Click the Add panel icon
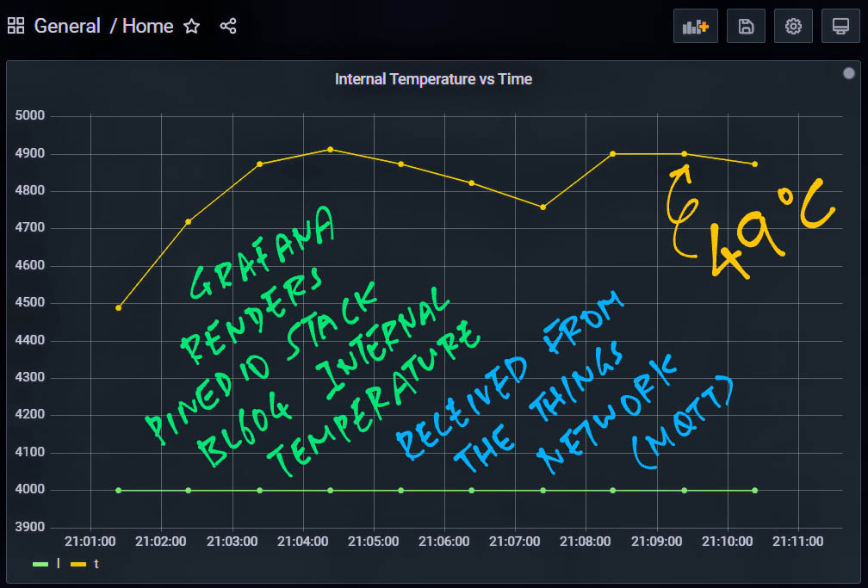Viewport: 868px width, 588px height. [x=695, y=27]
